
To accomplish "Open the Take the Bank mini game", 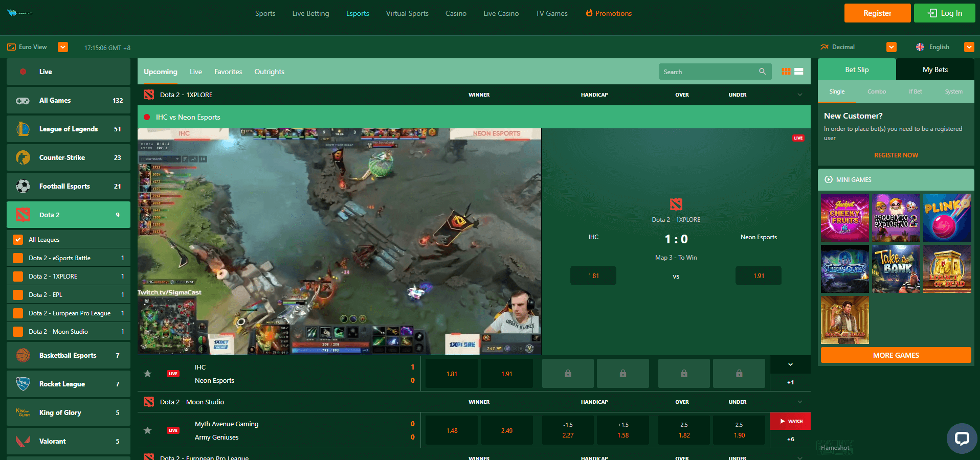I will pyautogui.click(x=896, y=269).
